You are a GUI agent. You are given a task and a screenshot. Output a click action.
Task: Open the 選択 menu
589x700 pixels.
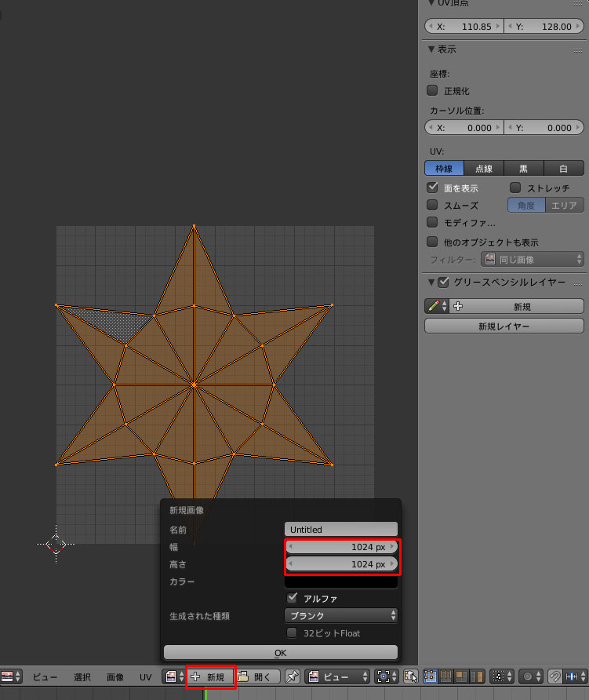pyautogui.click(x=82, y=676)
